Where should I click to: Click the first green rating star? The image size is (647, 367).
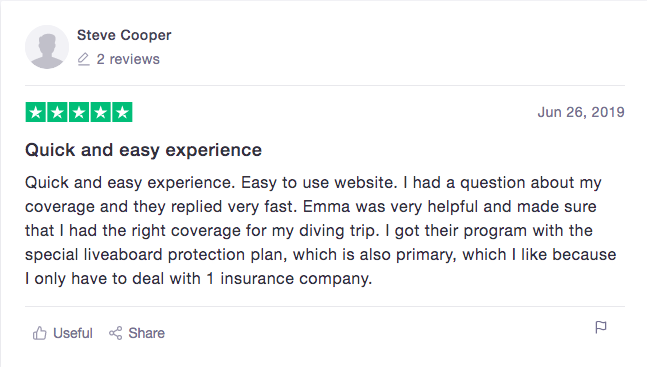point(36,112)
